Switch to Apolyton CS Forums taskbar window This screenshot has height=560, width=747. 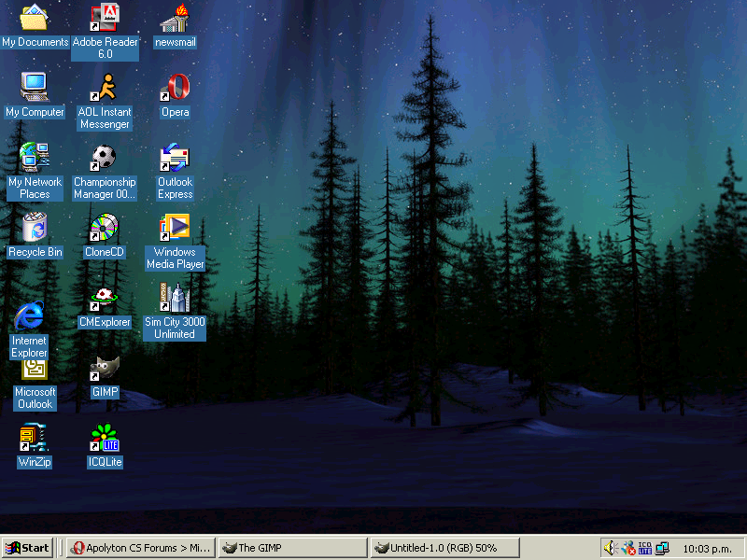pos(141,548)
